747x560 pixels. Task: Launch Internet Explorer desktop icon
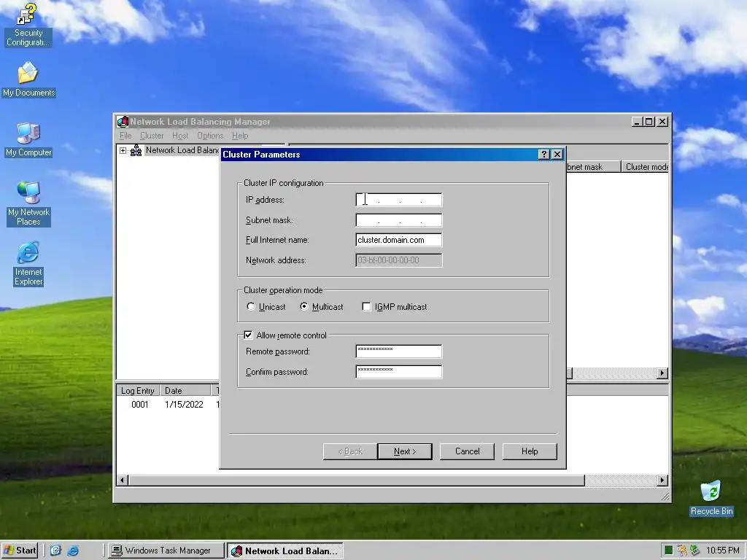28,264
